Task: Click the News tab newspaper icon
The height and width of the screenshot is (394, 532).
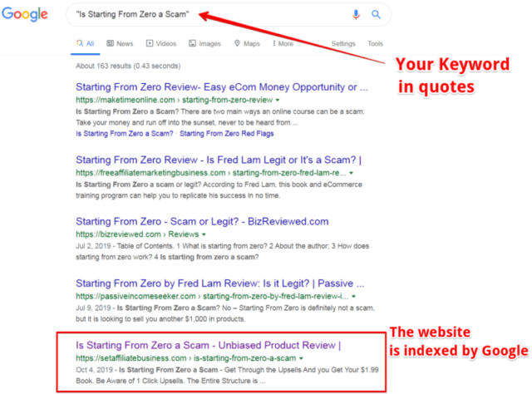Action: pos(110,43)
